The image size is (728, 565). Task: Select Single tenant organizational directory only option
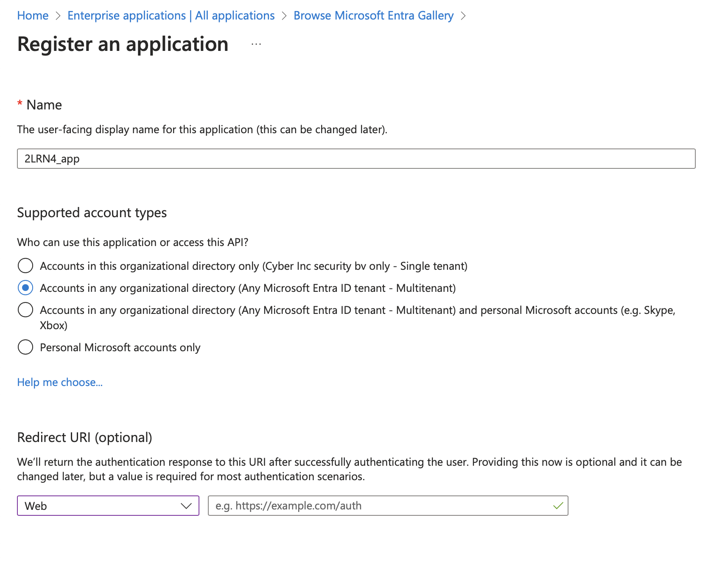click(25, 266)
